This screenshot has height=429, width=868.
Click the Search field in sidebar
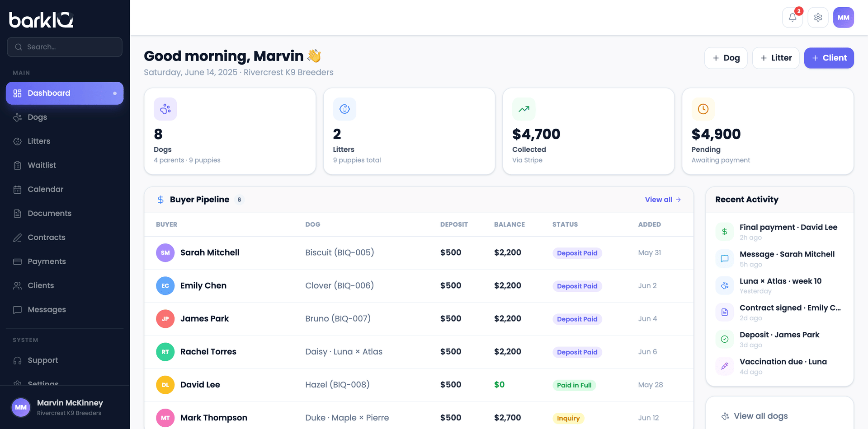click(x=65, y=47)
